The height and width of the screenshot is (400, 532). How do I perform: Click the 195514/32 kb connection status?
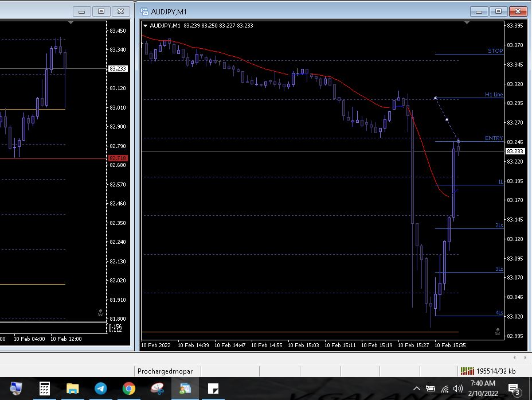pos(488,371)
